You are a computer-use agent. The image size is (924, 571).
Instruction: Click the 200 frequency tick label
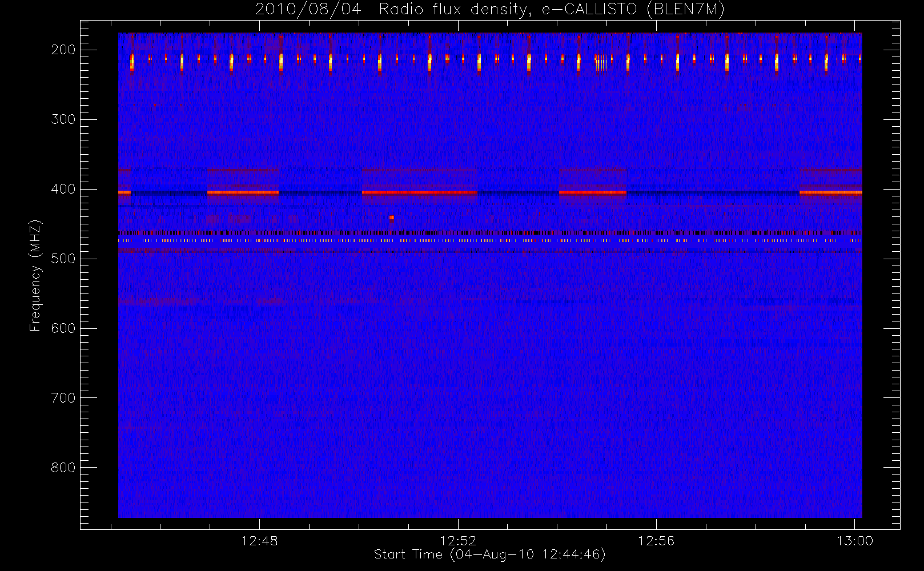[x=63, y=50]
